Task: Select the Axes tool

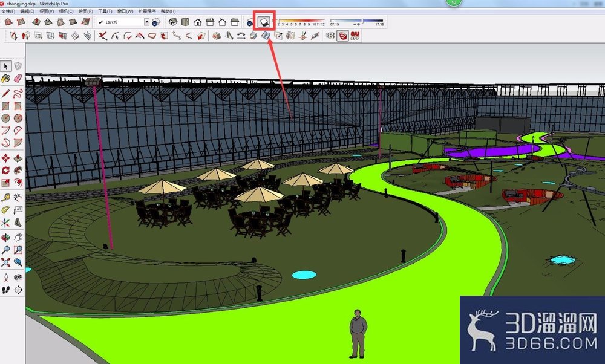Action: point(6,223)
